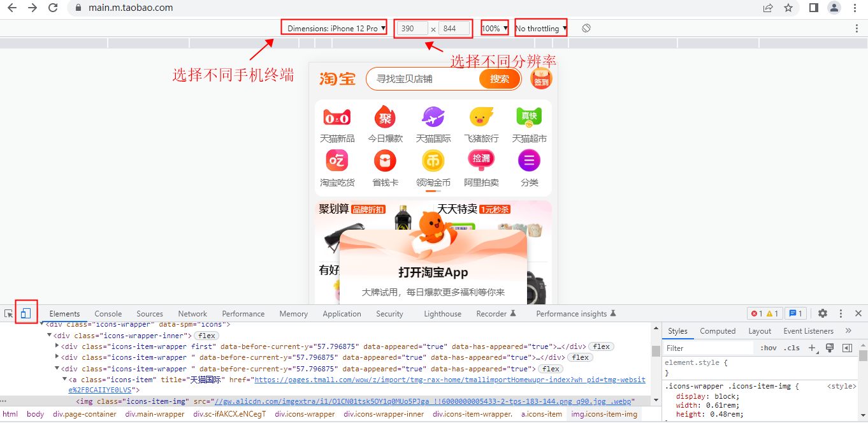Image resolution: width=868 pixels, height=423 pixels.
Task: Switch to the Application tab
Action: tap(342, 313)
